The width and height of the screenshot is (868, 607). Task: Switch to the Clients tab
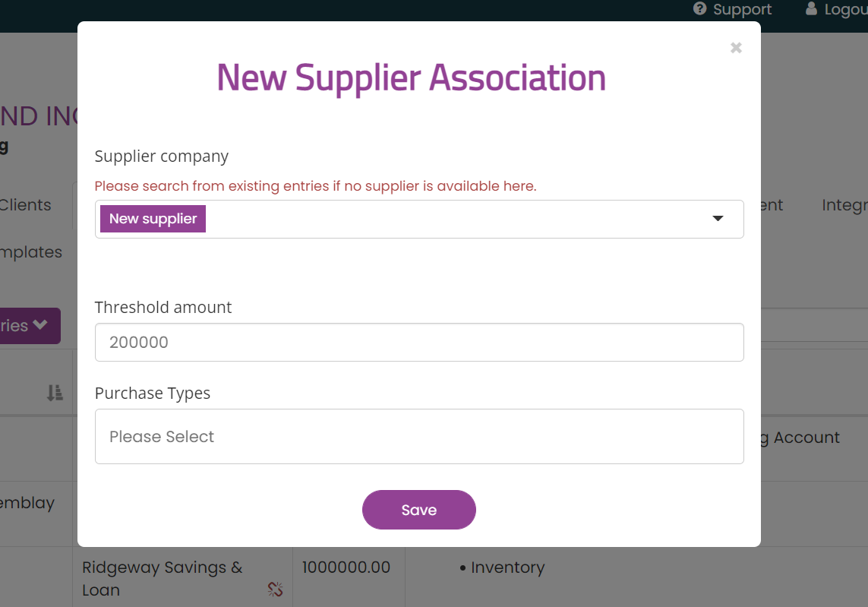[x=25, y=205]
